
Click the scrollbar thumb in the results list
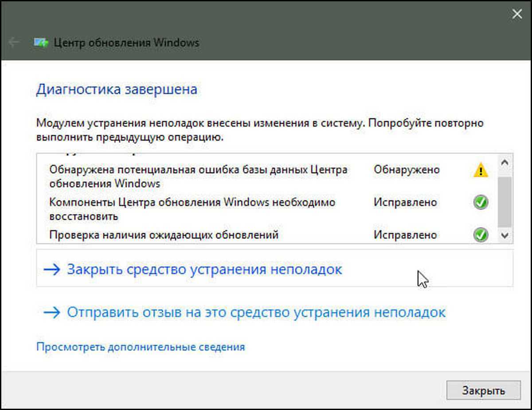click(x=505, y=202)
